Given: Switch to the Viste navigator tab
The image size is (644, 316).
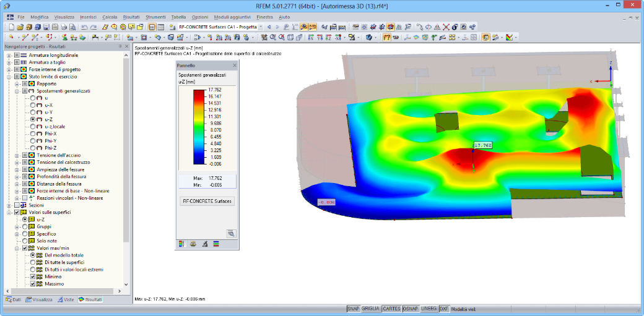Looking at the screenshot, I should click(x=66, y=299).
